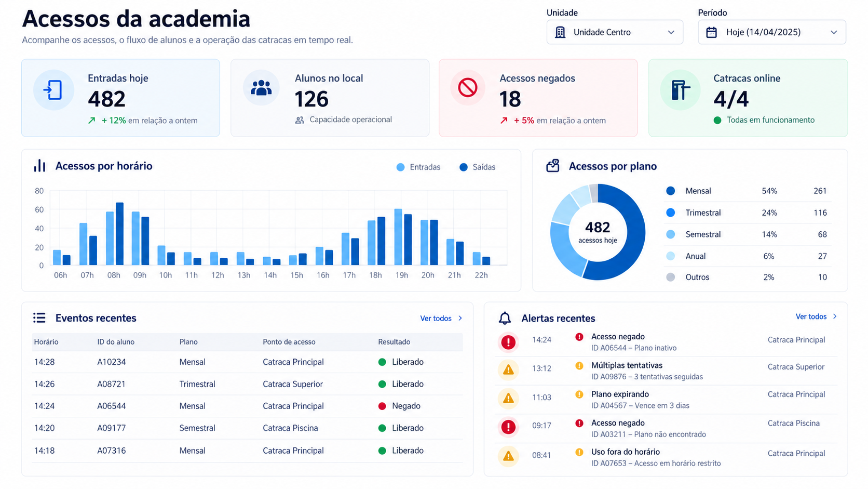Click the warning triangle icon for 11:03 alert
Image resolution: width=868 pixels, height=489 pixels.
click(508, 399)
